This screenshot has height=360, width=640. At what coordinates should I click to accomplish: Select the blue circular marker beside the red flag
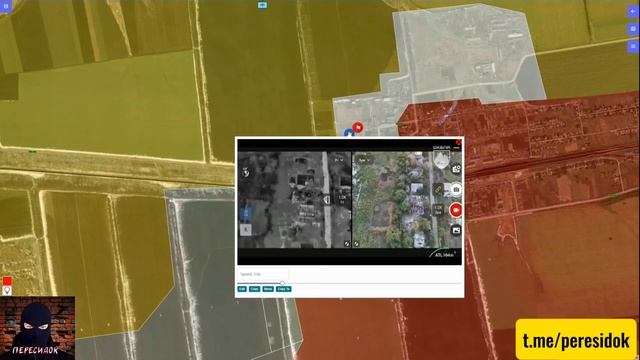[x=349, y=133]
